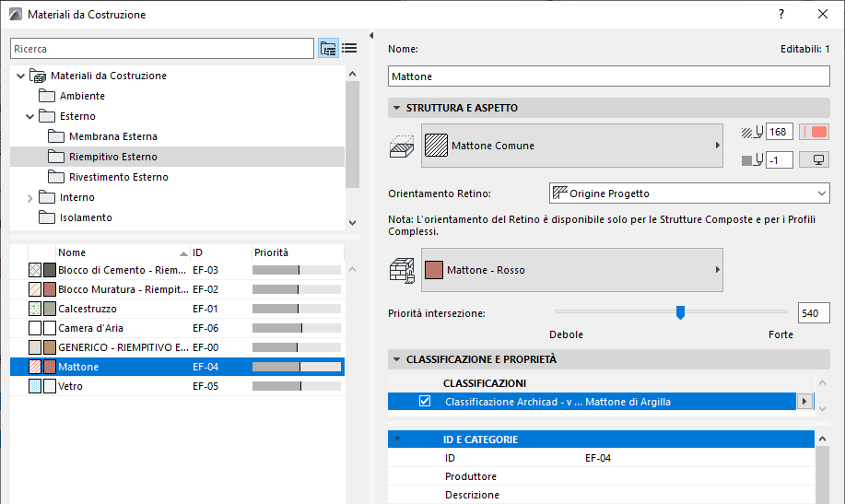This screenshot has width=845, height=504.
Task: Open the help question mark button
Action: [781, 15]
